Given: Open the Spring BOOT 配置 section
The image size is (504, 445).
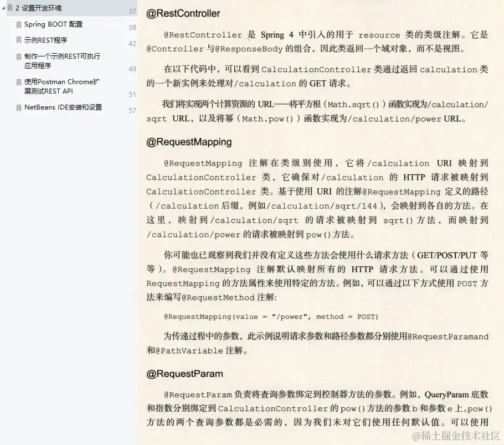Looking at the screenshot, I should [52, 24].
